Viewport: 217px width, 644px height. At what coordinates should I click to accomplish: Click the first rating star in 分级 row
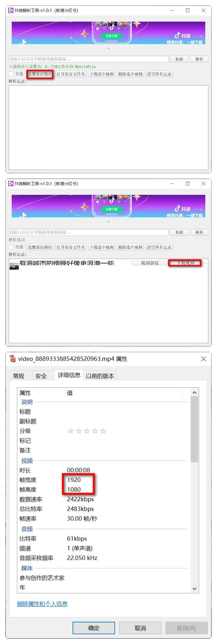point(70,431)
